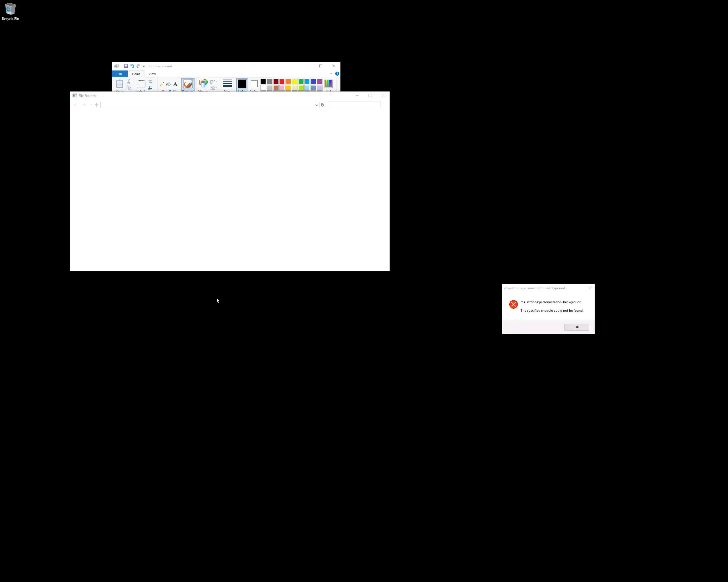Image resolution: width=728 pixels, height=582 pixels.
Task: Select Color 2 white swatch box
Action: point(254,84)
